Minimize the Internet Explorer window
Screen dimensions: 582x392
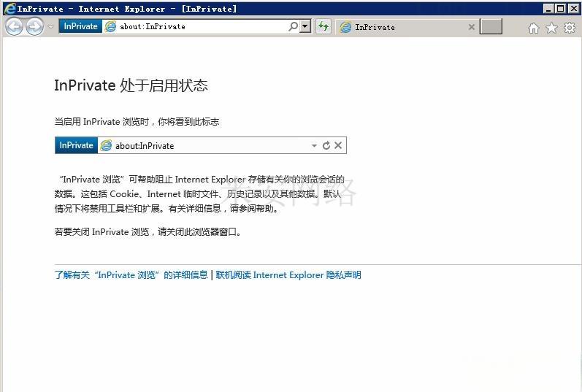pos(548,8)
